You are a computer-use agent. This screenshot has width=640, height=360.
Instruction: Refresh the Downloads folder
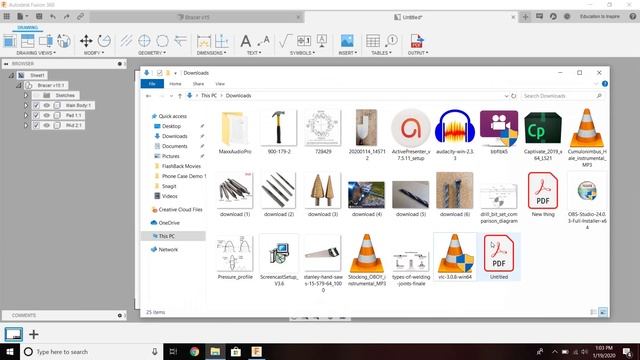[514, 96]
